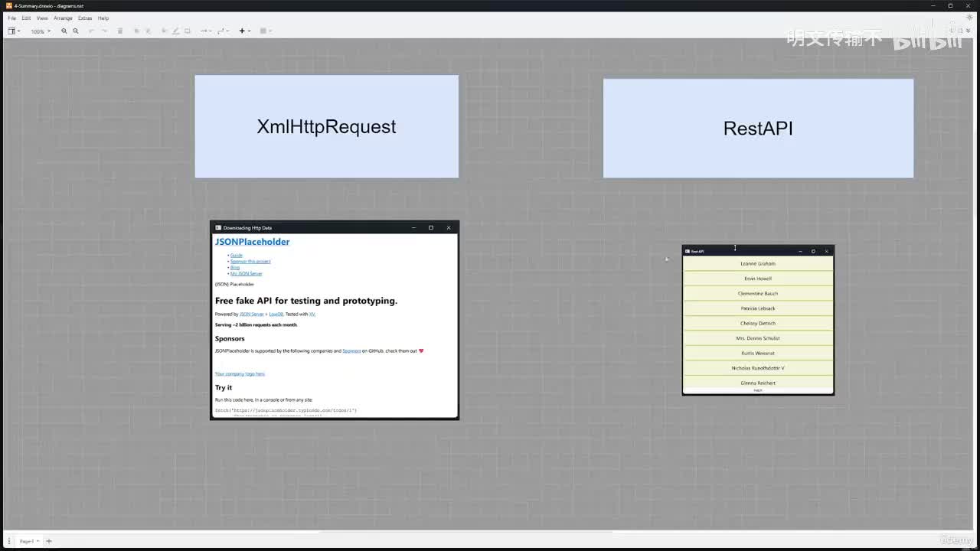980x551 pixels.
Task: Open the Connection arrow style dropdown
Action: click(x=205, y=31)
